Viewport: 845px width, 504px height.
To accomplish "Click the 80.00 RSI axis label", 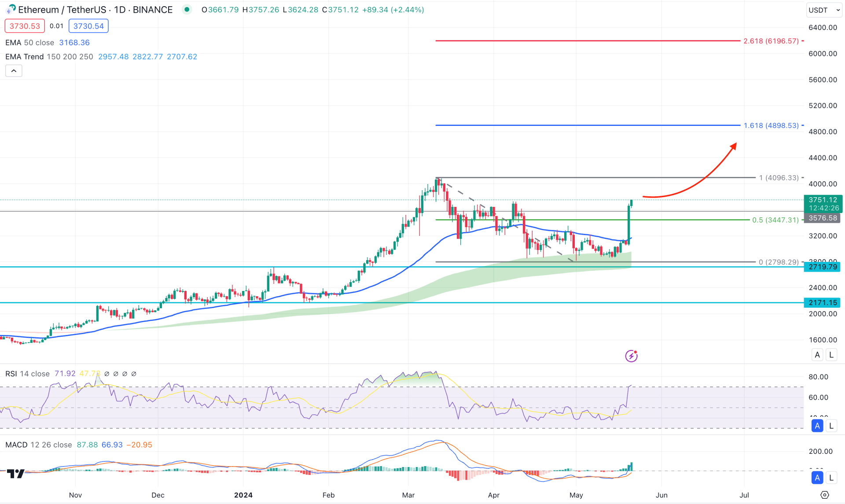I will click(x=818, y=377).
